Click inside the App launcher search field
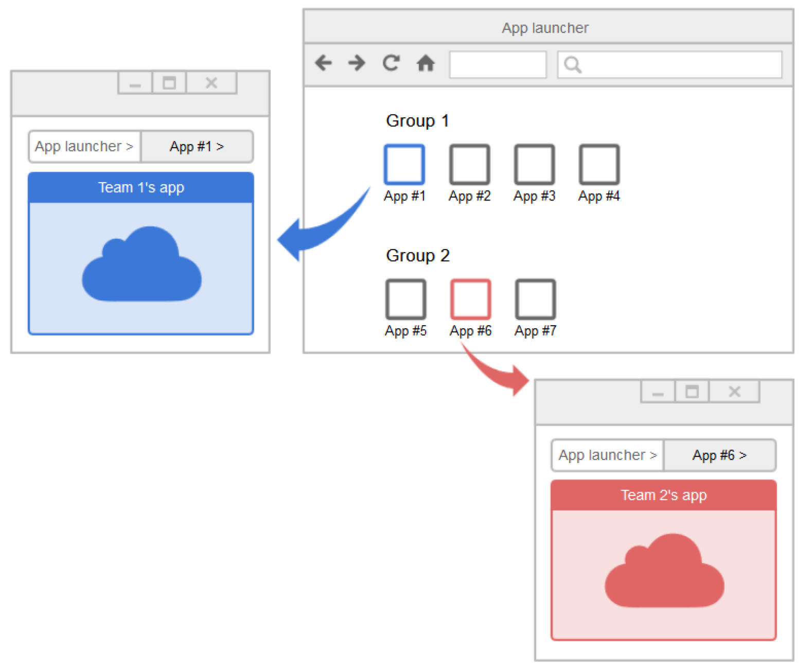Screen dimensions: 812x672 tap(669, 64)
